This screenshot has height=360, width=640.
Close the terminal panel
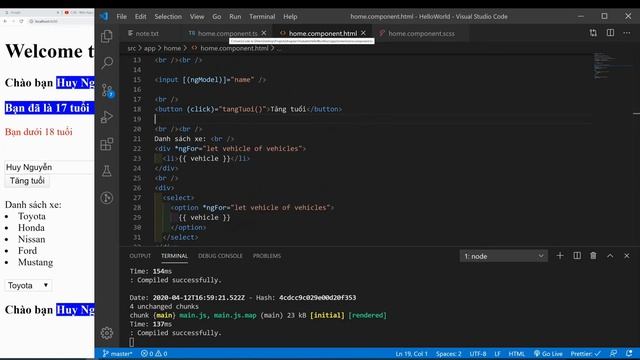627,256
